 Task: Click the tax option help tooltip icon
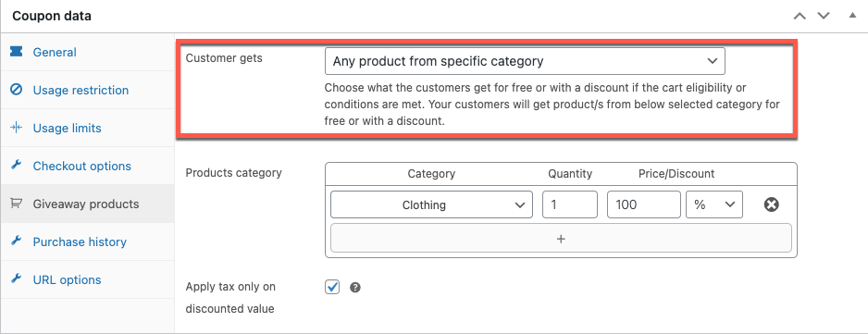354,288
